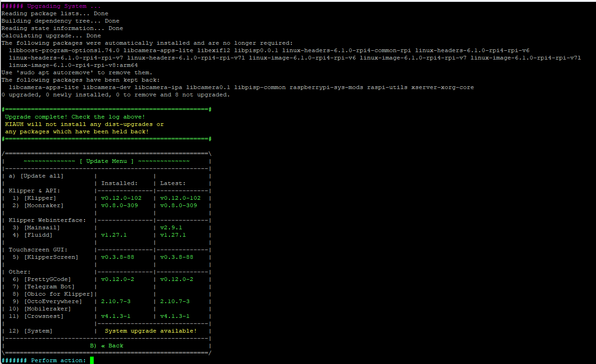Click the [Telegram Bot] entry

[x=49, y=286]
